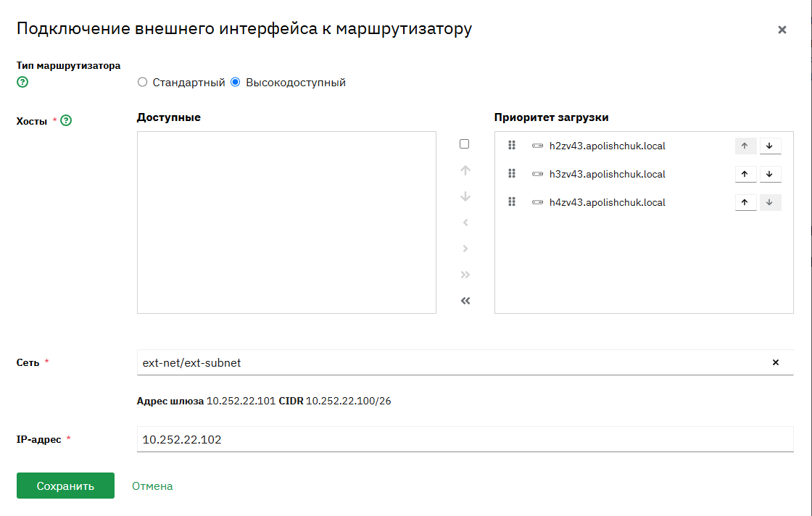This screenshot has height=516, width=812.
Task: Clear the selected ext-net/ext-subnet network
Action: [776, 362]
